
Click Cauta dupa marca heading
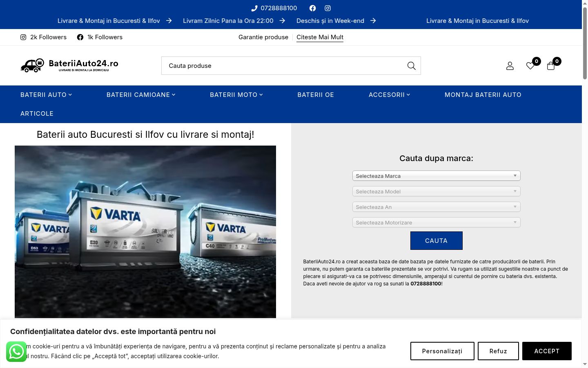coord(436,159)
